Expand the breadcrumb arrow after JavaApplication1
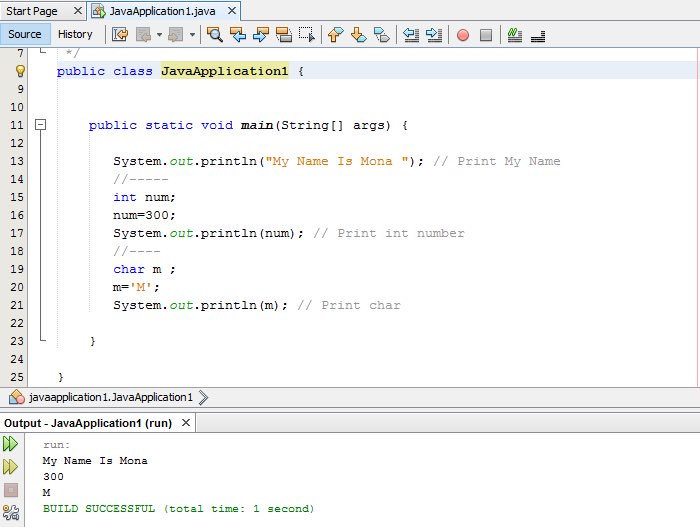Screen dimensions: 700x527 point(203,397)
